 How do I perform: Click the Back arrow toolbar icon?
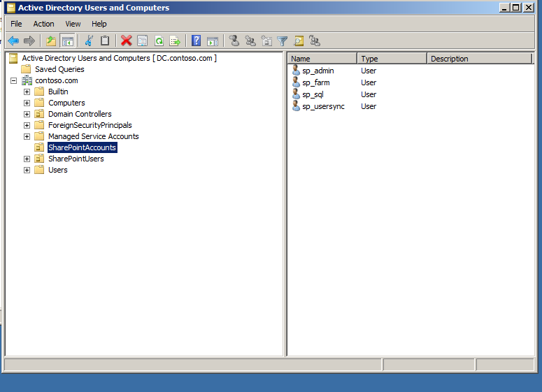13,41
